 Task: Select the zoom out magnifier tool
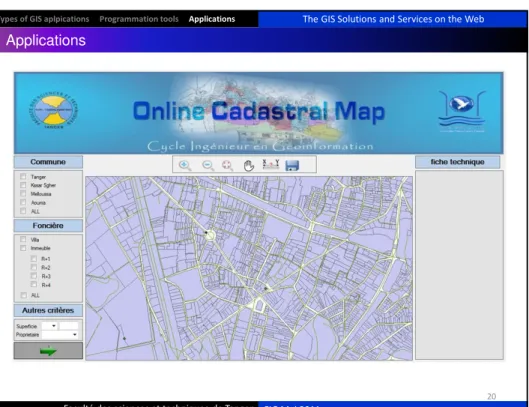(208, 165)
